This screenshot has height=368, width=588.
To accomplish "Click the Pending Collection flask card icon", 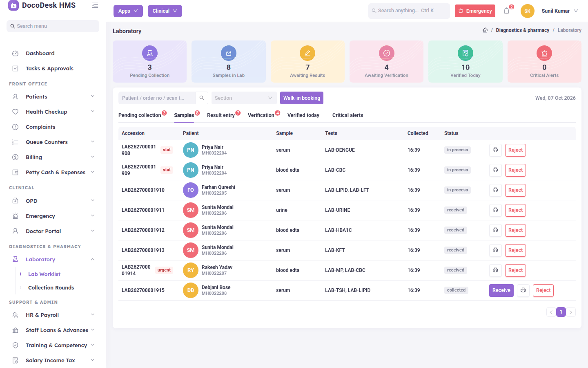I will (150, 53).
